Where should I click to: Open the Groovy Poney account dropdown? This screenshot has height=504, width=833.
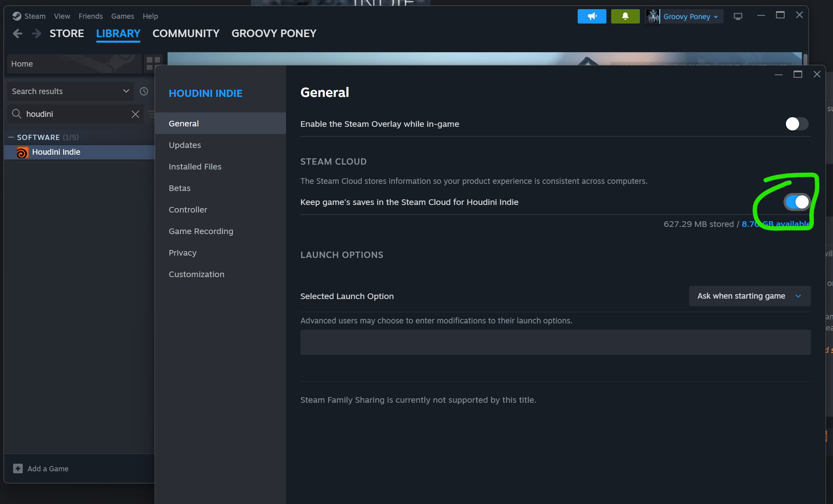click(x=691, y=16)
